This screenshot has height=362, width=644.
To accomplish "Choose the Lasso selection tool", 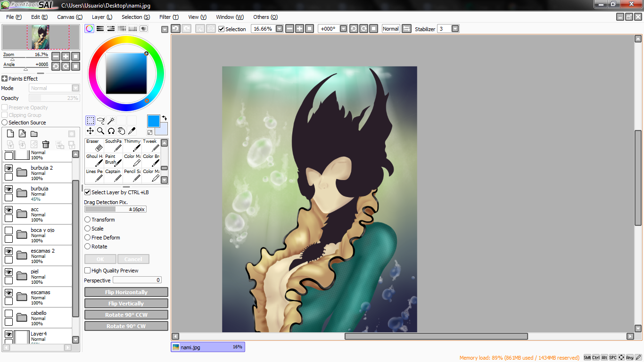I will pyautogui.click(x=100, y=121).
